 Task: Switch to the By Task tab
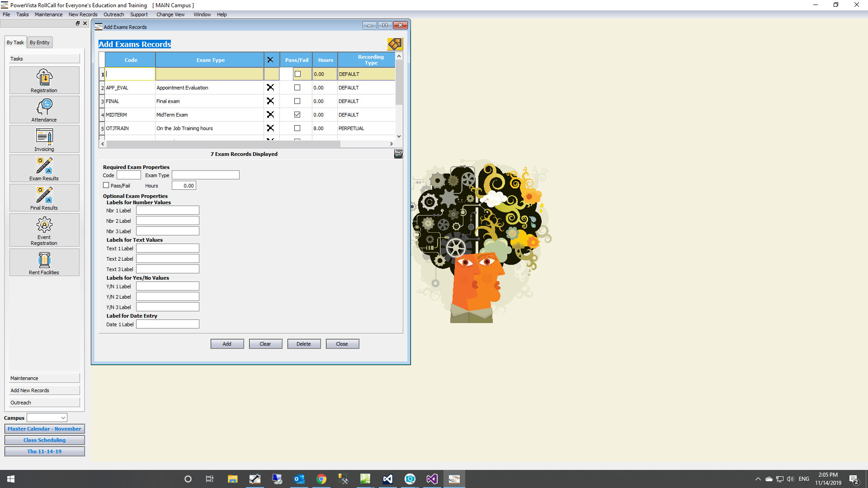15,42
